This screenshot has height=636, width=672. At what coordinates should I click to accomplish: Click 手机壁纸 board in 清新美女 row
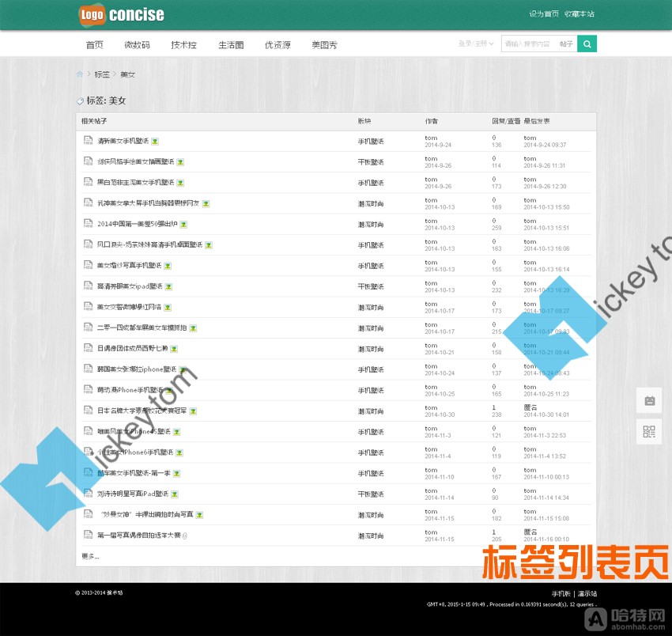tap(371, 142)
